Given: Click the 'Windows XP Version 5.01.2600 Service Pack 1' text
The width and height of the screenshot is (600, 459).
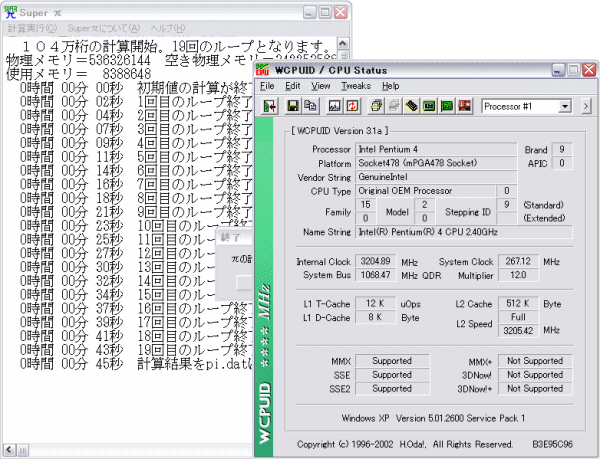Looking at the screenshot, I should tap(434, 418).
